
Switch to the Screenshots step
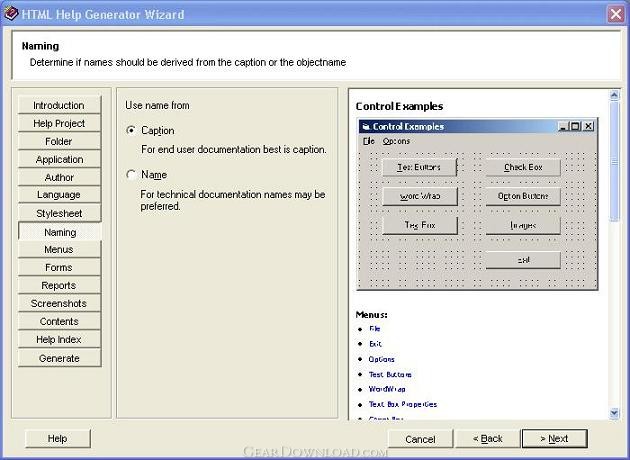click(59, 303)
